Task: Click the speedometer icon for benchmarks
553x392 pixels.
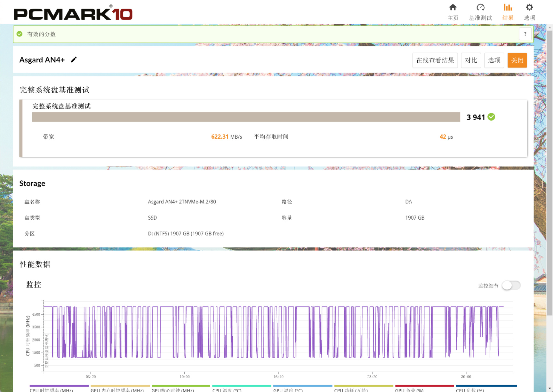Action: click(x=480, y=7)
